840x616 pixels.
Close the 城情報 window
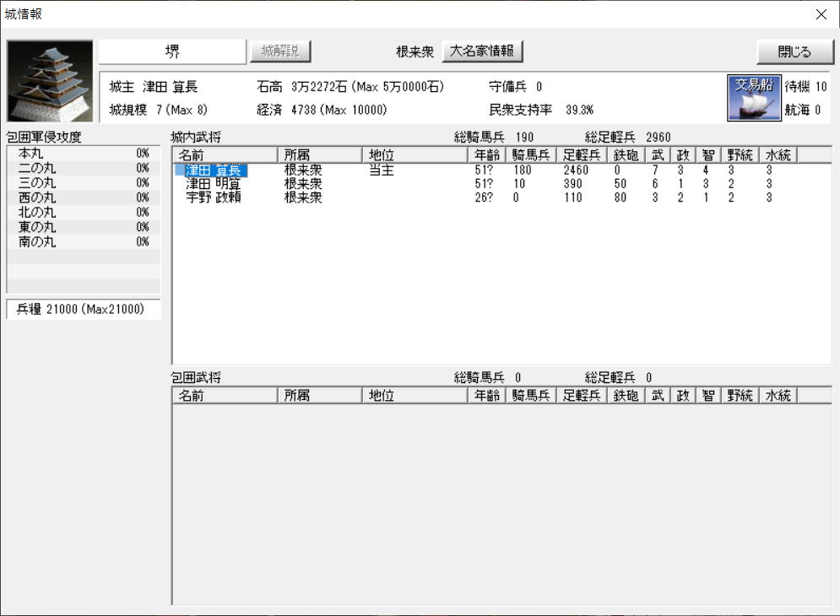pyautogui.click(x=794, y=51)
